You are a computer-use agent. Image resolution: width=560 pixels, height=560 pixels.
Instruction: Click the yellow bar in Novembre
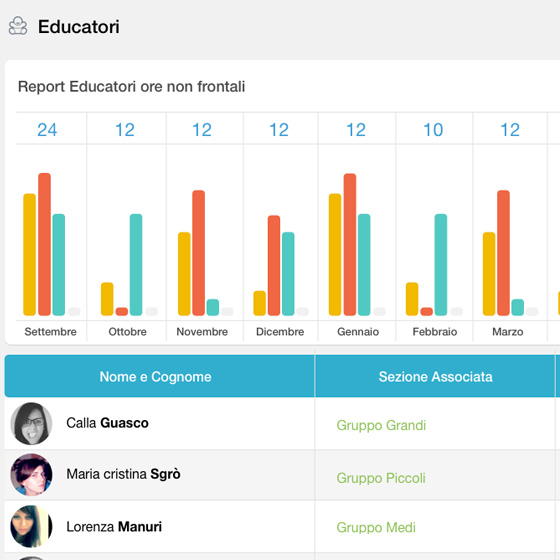[x=184, y=274]
